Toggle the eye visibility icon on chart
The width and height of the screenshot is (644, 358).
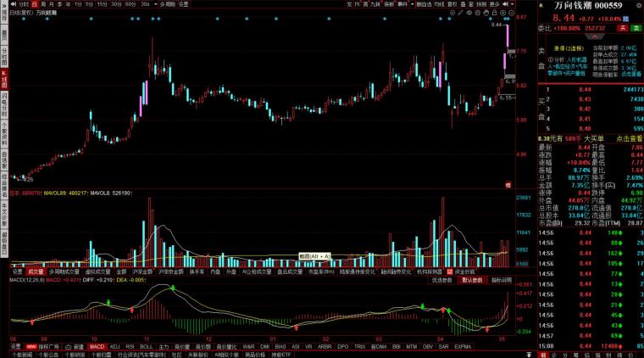tap(469, 13)
